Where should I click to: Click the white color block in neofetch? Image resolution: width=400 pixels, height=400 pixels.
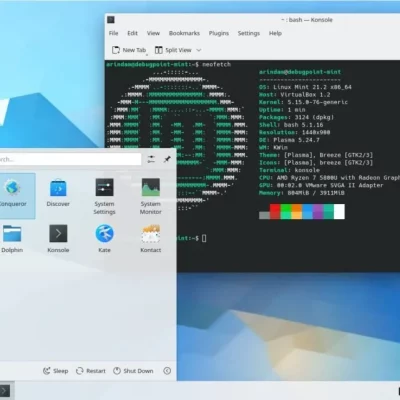(x=339, y=211)
